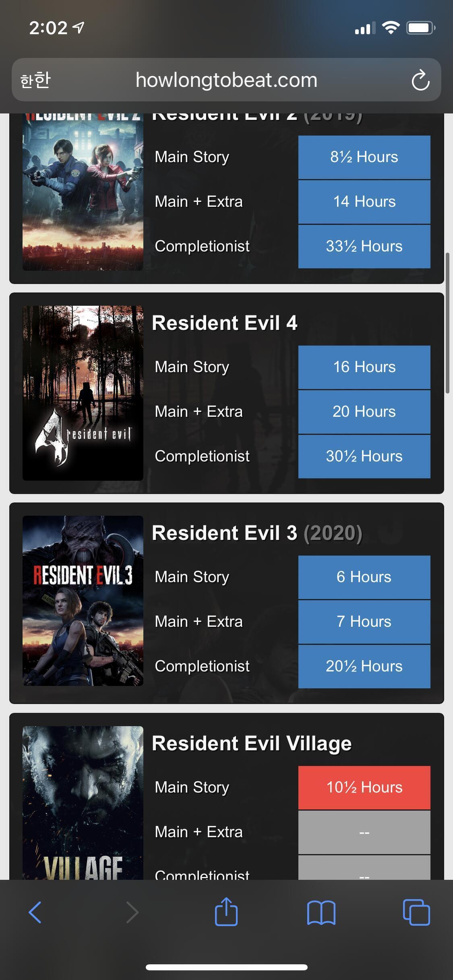The width and height of the screenshot is (453, 980).
Task: Tap the howlongtobeat.com address bar
Action: [x=226, y=80]
